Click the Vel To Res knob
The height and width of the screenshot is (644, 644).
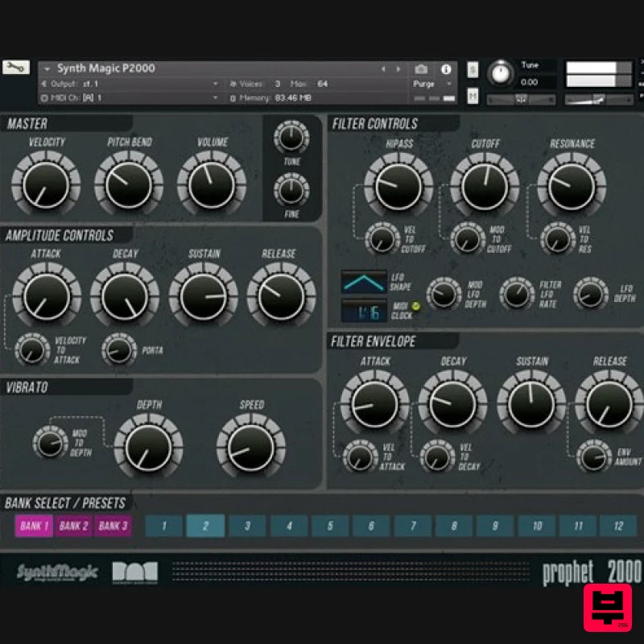coord(558,239)
